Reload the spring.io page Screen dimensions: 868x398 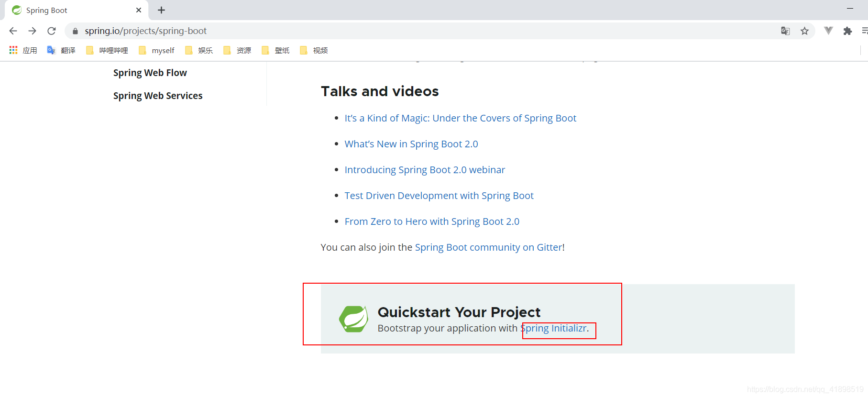pos(52,31)
